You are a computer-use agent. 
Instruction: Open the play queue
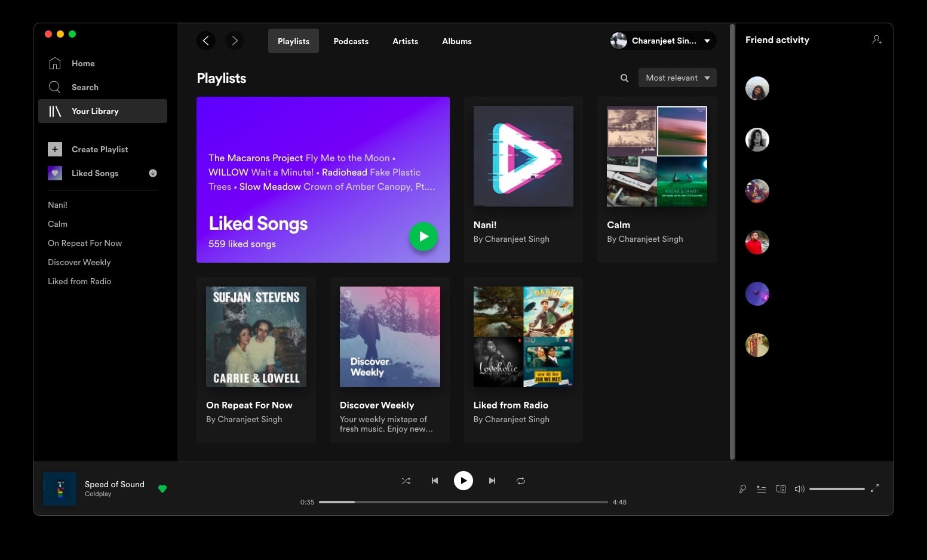pos(762,488)
